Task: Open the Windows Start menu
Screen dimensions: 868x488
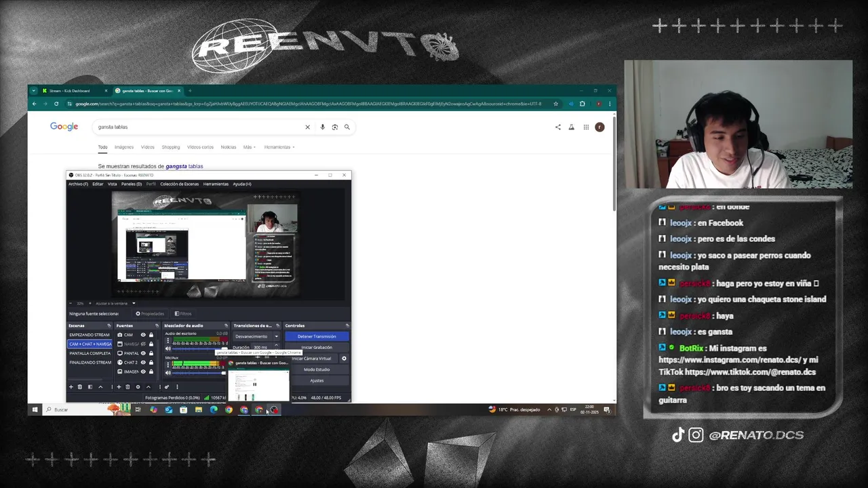Action: [x=35, y=409]
